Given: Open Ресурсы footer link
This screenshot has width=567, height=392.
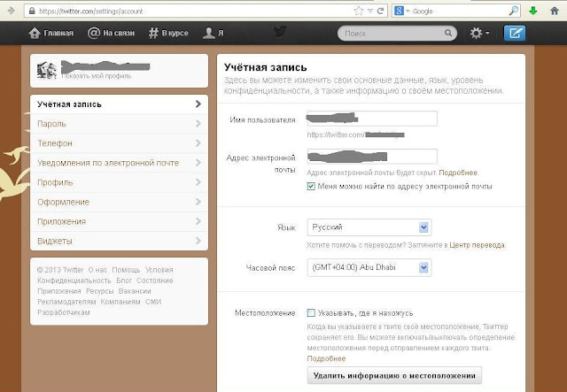Looking at the screenshot, I should tap(100, 291).
